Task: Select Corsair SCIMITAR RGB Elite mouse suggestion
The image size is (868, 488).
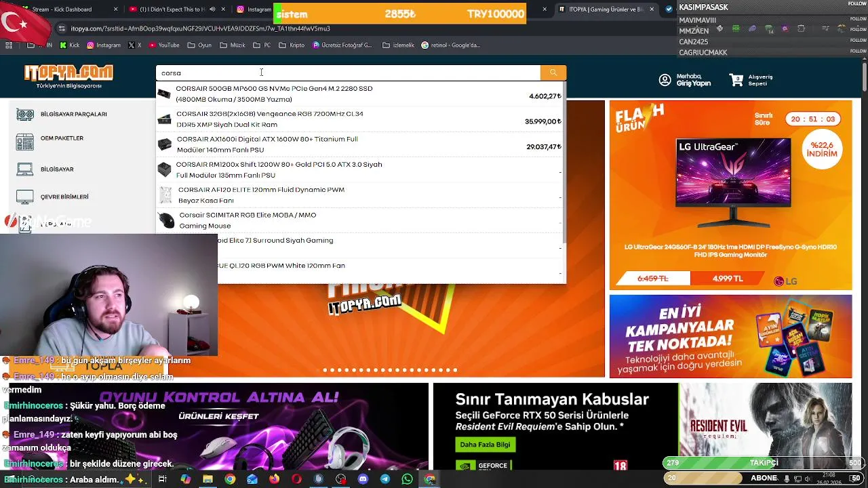Action: (x=360, y=220)
